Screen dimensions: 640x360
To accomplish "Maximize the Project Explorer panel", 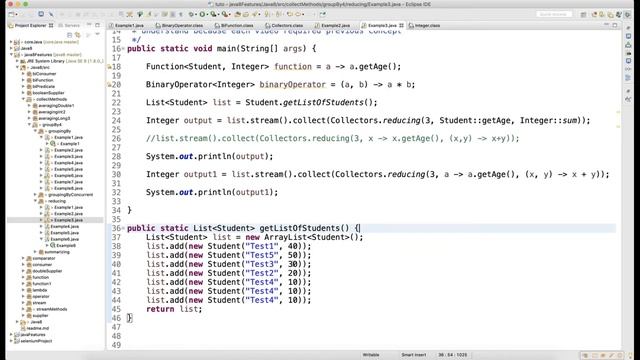I will click(97, 25).
